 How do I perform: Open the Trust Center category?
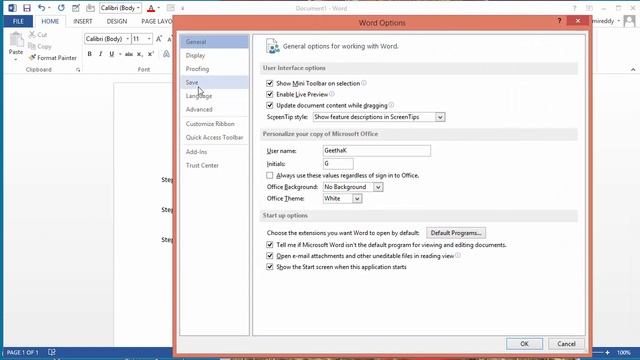(x=214, y=165)
